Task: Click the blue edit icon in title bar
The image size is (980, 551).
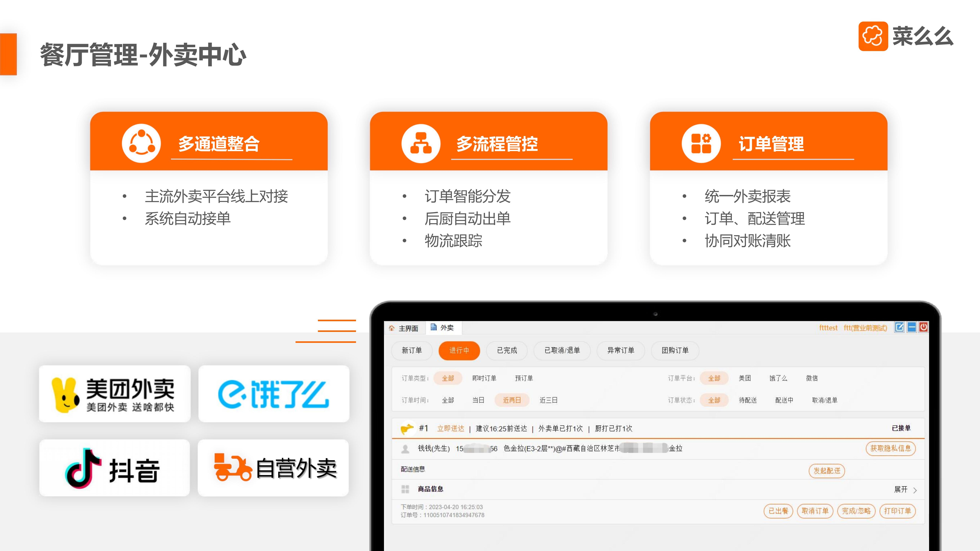Action: (x=899, y=327)
